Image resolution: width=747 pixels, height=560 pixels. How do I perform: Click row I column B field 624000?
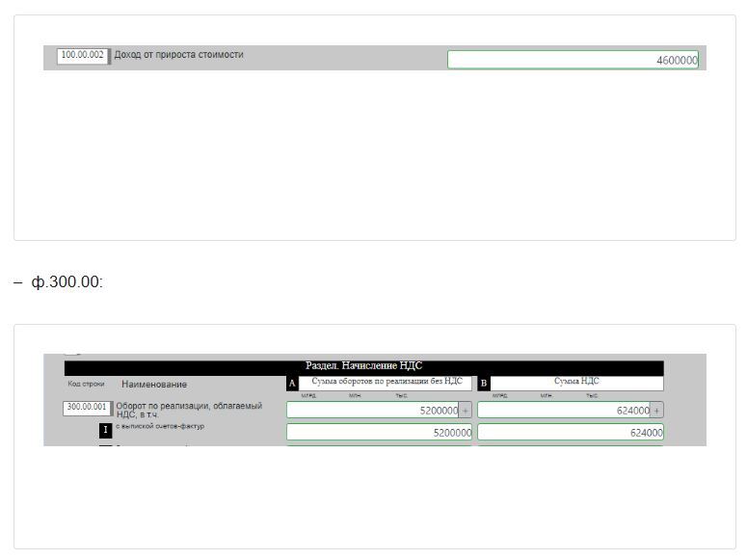pyautogui.click(x=571, y=432)
